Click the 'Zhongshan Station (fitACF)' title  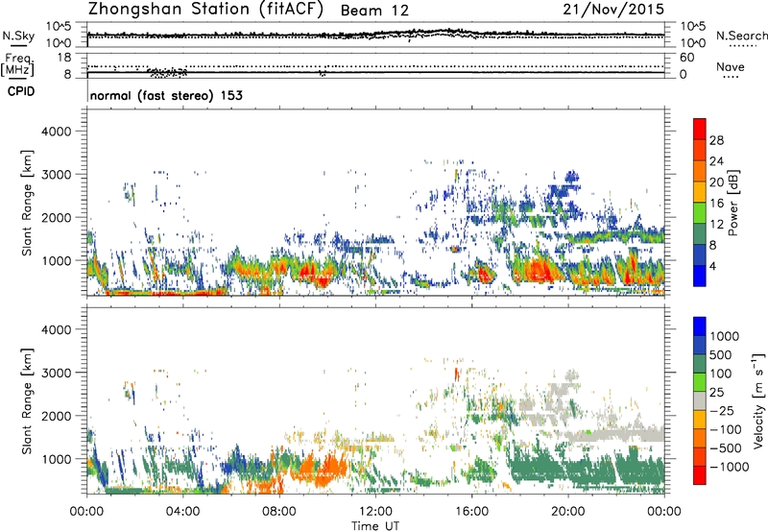click(x=205, y=10)
